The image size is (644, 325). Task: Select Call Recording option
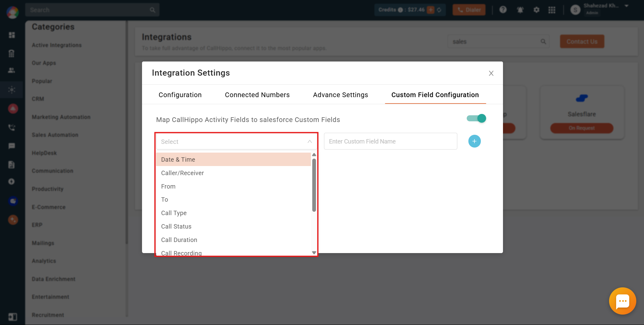233,252
